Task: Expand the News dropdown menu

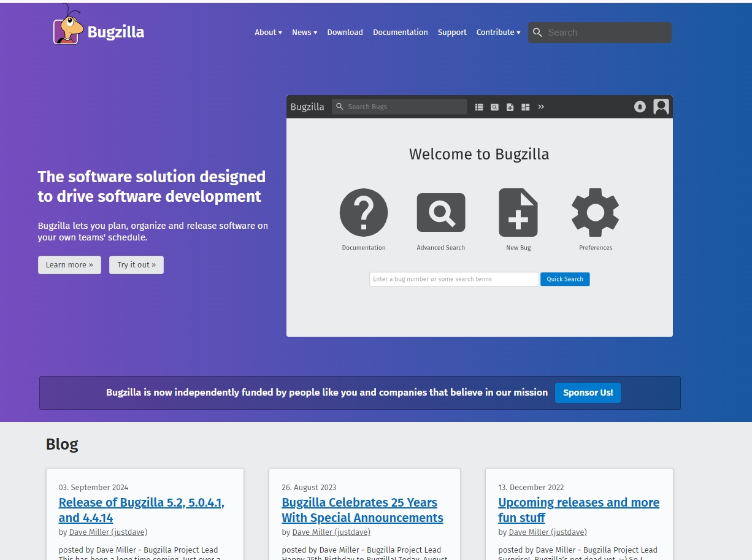Action: 305,33
